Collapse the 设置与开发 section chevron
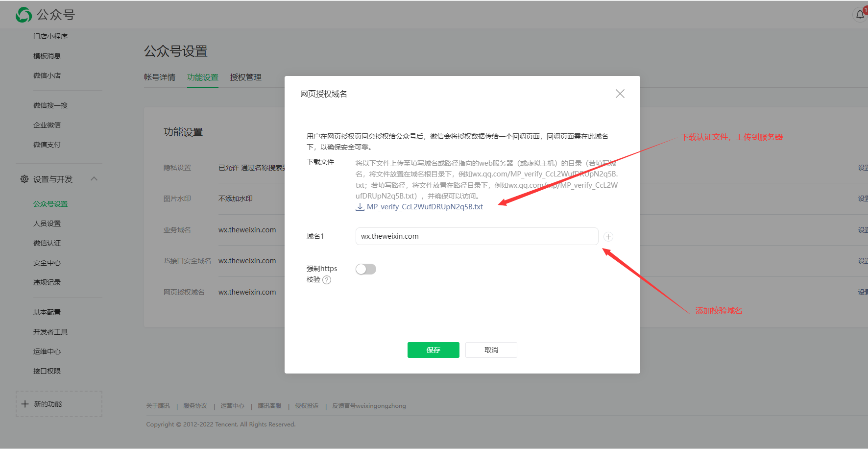Image resolution: width=868 pixels, height=449 pixels. pos(94,179)
